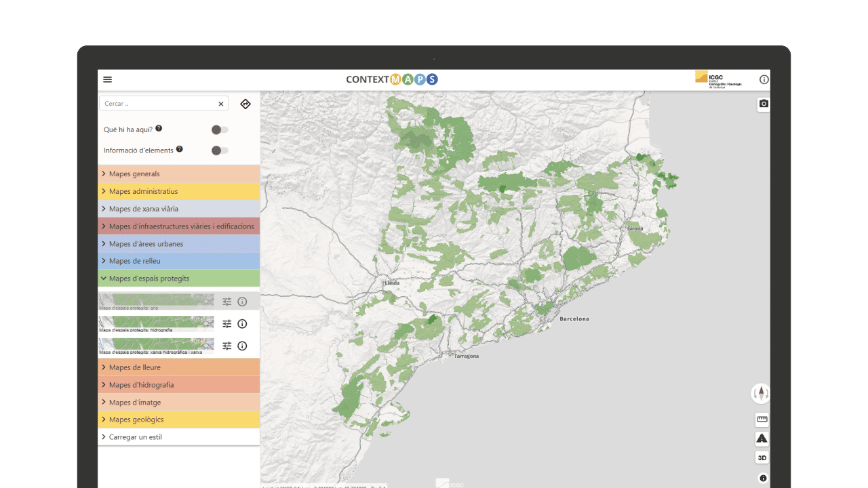Click the compass to reset map orientation
The image size is (868, 488).
(x=760, y=393)
